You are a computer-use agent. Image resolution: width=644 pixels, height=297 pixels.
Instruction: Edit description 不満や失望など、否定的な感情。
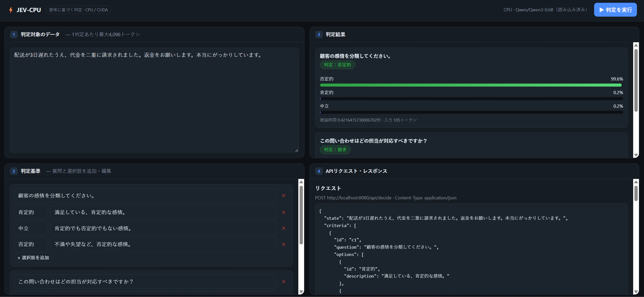(163, 244)
